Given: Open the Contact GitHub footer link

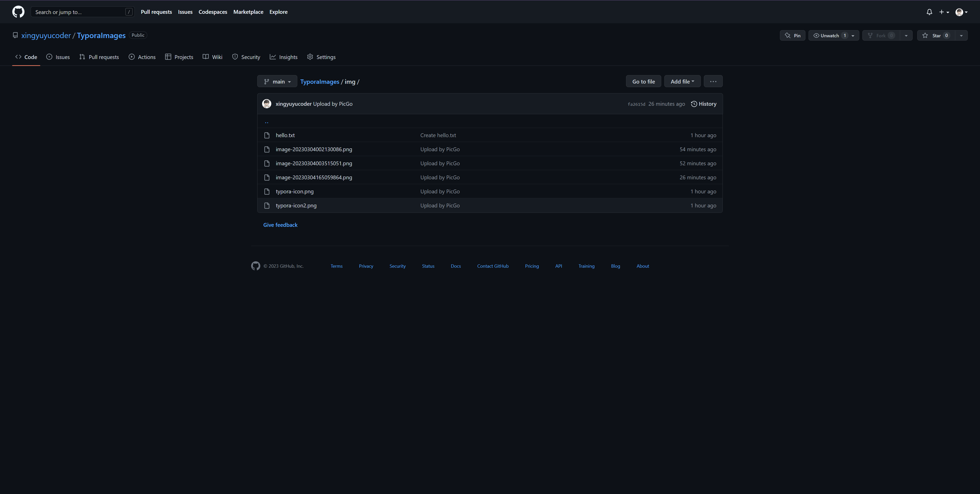Looking at the screenshot, I should 493,266.
